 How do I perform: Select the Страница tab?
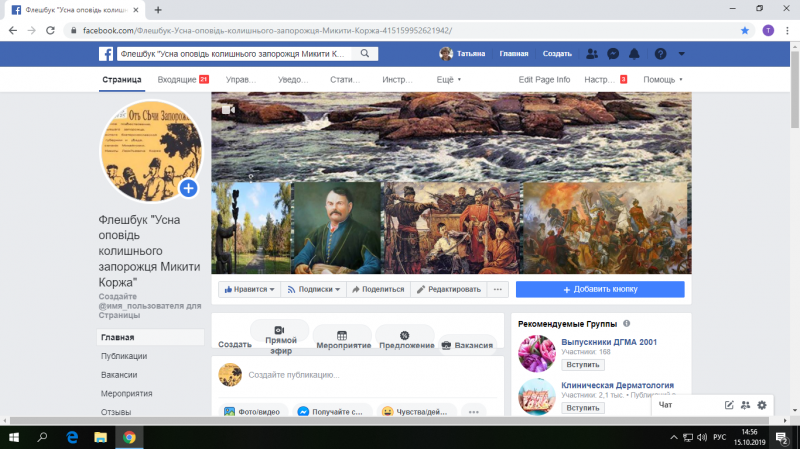pyautogui.click(x=121, y=80)
